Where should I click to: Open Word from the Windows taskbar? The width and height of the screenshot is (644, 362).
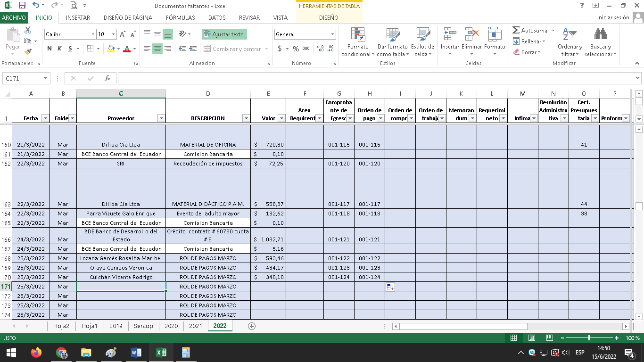pos(136,353)
